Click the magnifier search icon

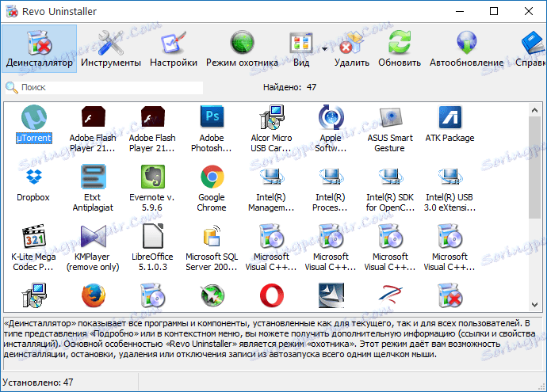(12, 87)
